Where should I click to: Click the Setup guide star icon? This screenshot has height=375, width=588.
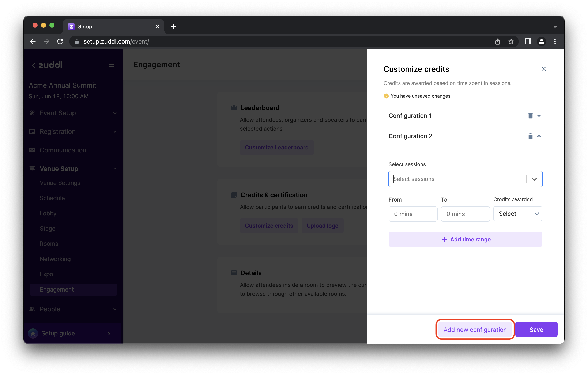pyautogui.click(x=33, y=333)
